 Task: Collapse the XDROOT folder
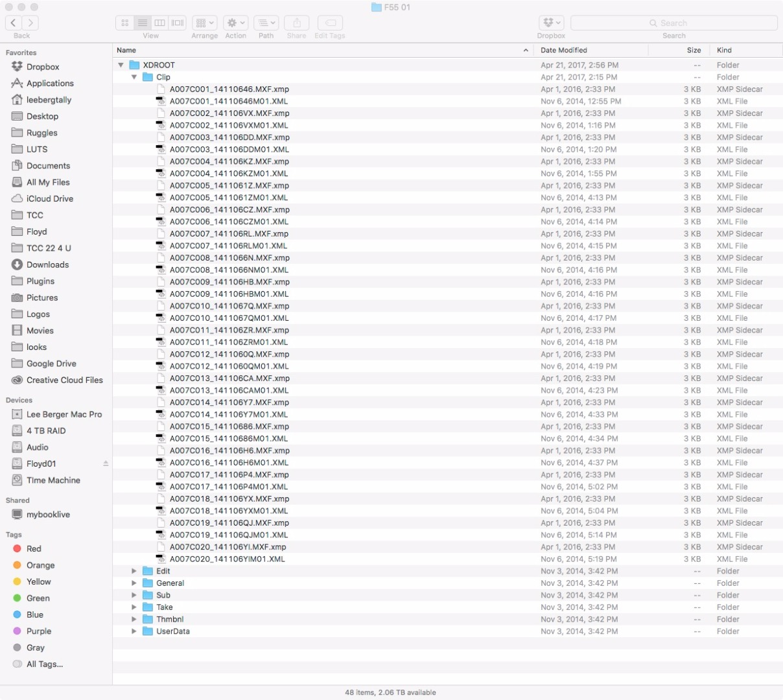tap(121, 65)
